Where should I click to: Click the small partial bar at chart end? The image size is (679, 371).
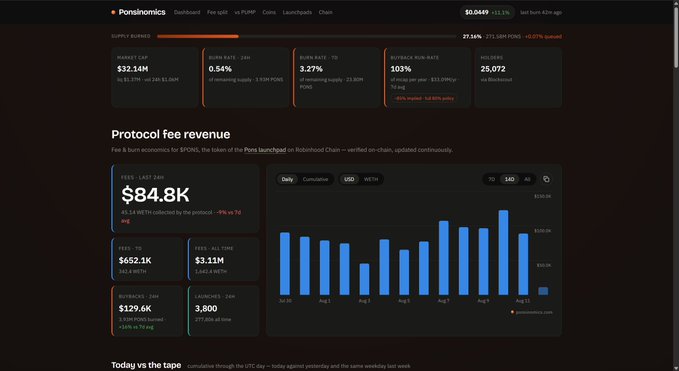pos(543,291)
